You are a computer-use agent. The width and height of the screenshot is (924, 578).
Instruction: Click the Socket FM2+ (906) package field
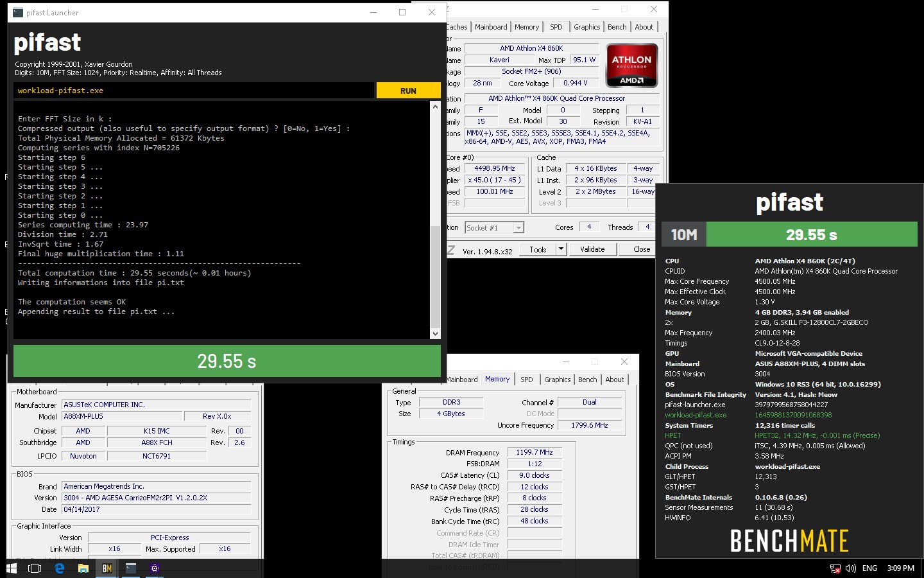tap(531, 71)
